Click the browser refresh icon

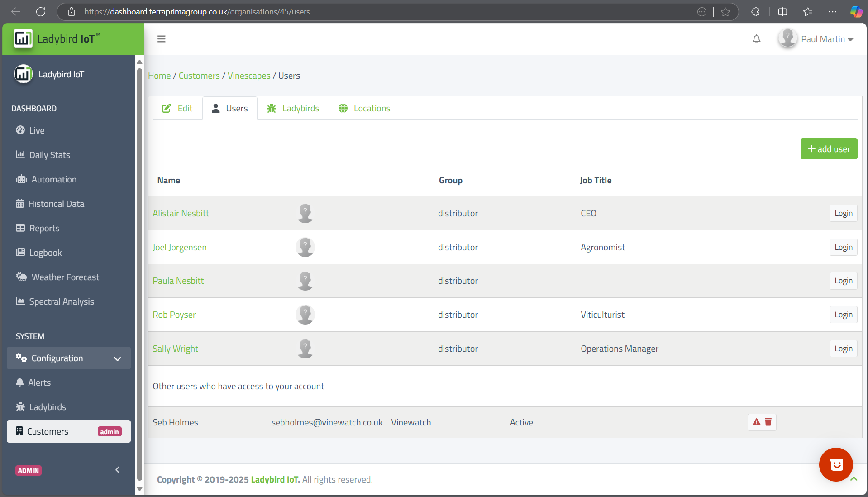(41, 12)
